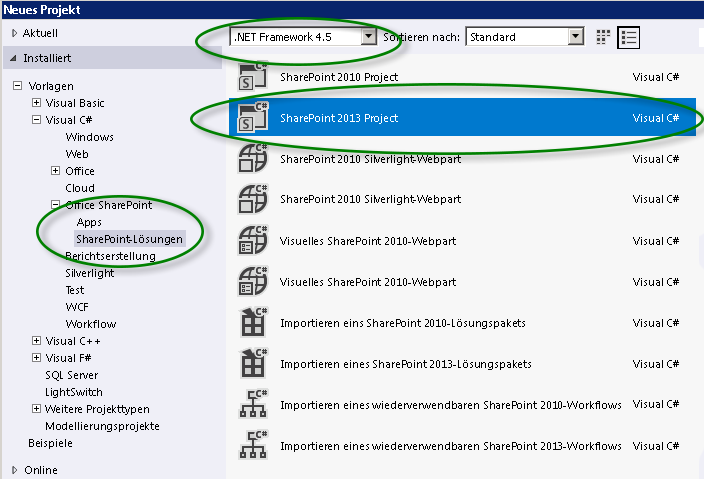Expand the Online section
704x479 pixels.
tap(14, 470)
